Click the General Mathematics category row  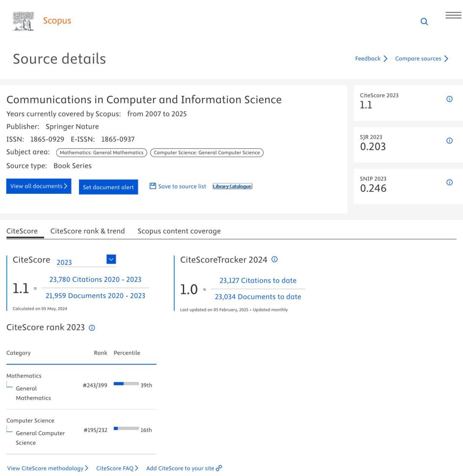pos(81,387)
